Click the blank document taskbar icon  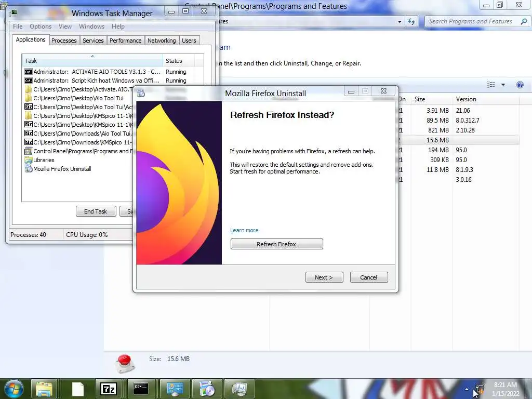point(78,389)
